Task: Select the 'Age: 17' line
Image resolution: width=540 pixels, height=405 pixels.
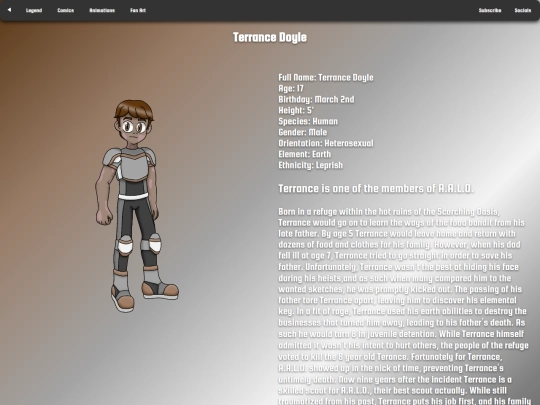Action: [291, 89]
